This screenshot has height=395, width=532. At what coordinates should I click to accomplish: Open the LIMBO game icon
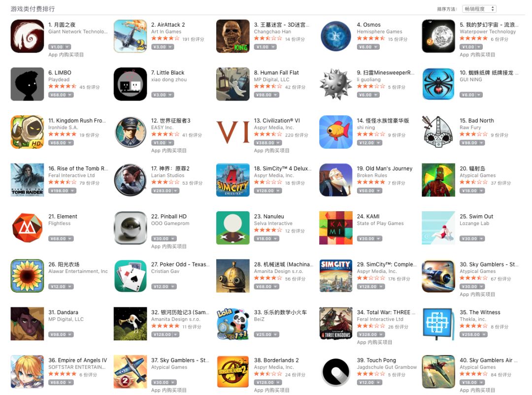27,84
